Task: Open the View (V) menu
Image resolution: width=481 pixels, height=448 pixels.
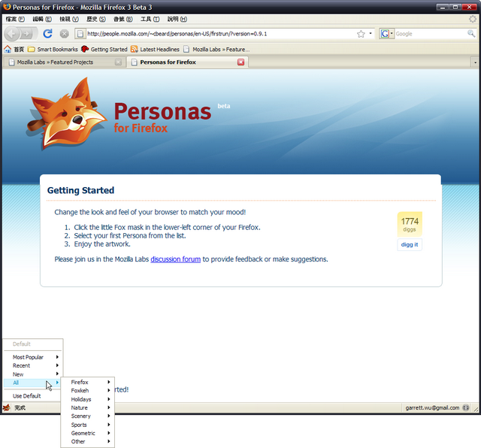Action: (69, 19)
